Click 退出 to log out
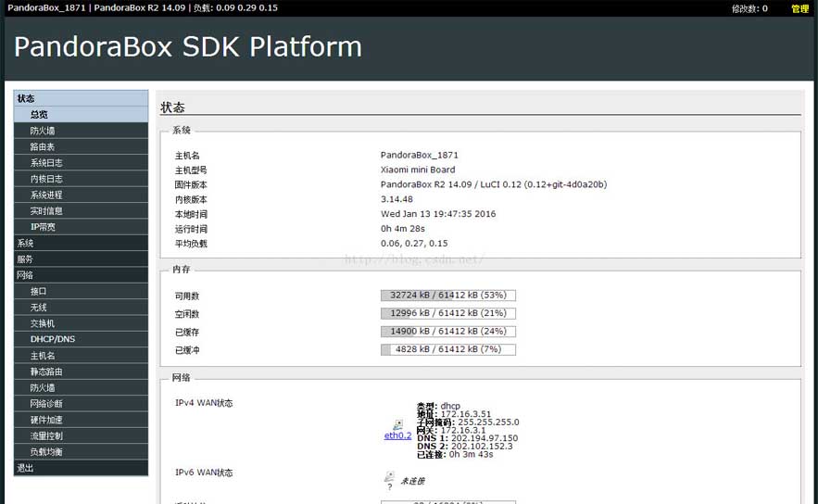This screenshot has height=504, width=818. (81, 468)
